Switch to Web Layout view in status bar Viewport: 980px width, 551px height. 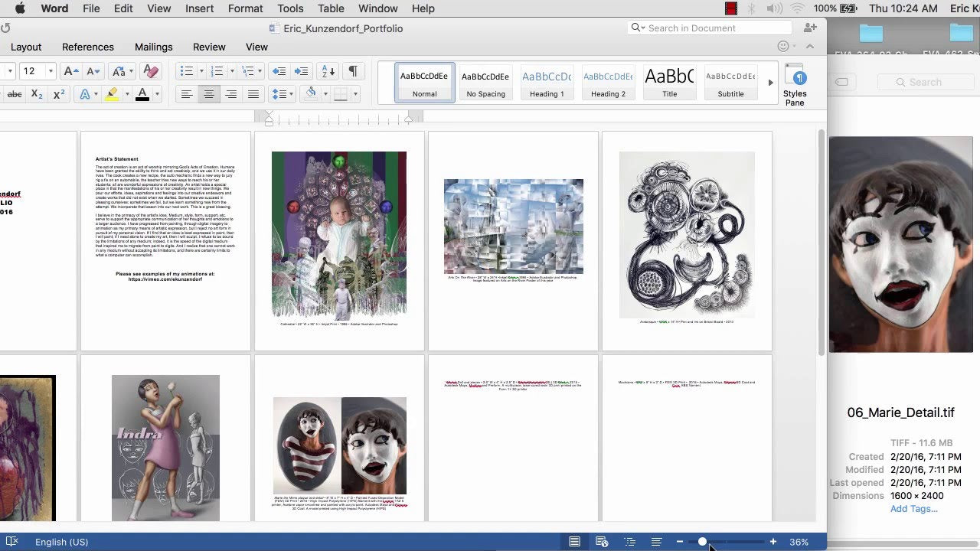click(602, 542)
